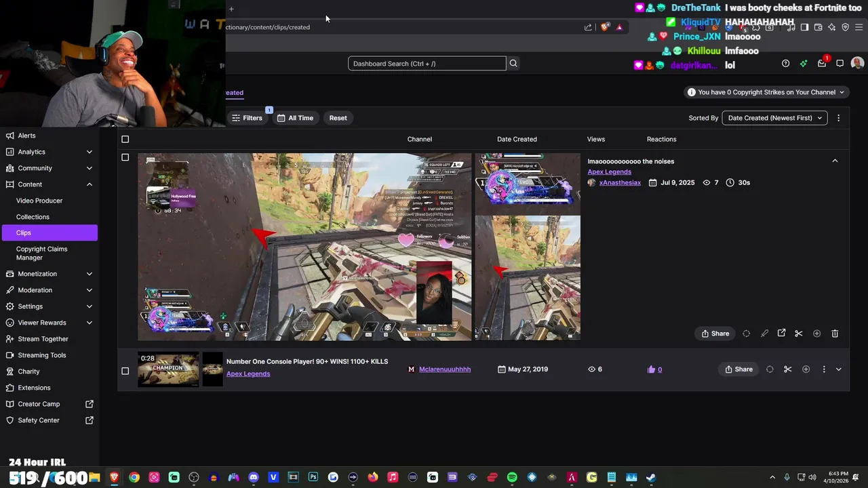Click the Reset filters button
This screenshot has width=868, height=488.
[x=338, y=118]
